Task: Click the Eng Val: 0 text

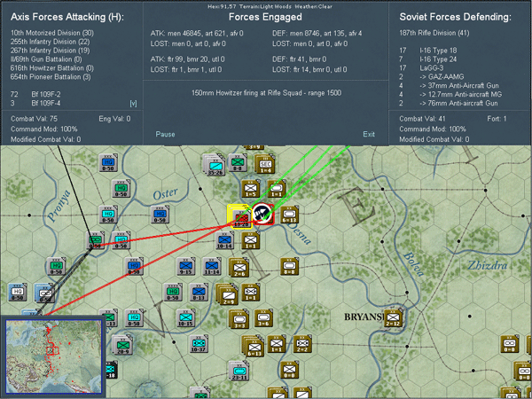Action: click(114, 119)
